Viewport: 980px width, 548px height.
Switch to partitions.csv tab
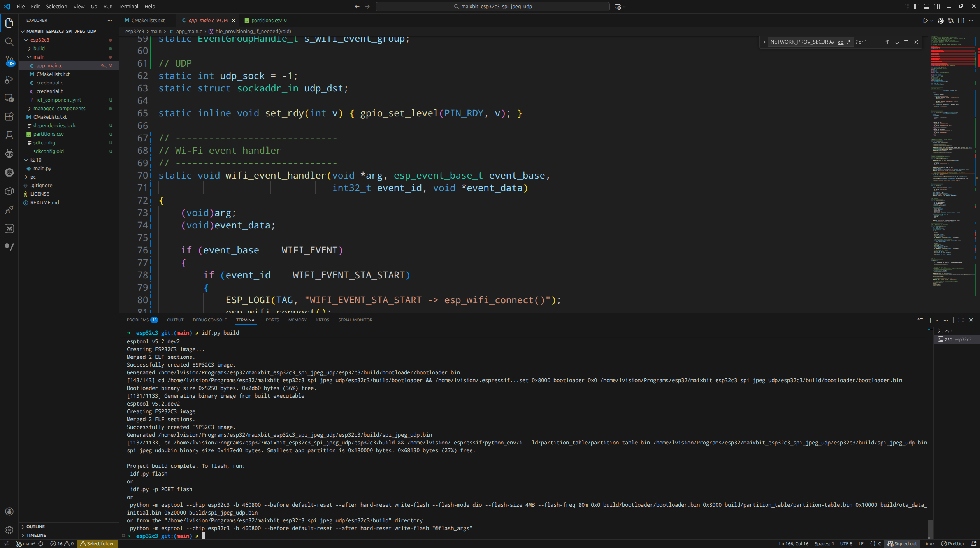[266, 21]
